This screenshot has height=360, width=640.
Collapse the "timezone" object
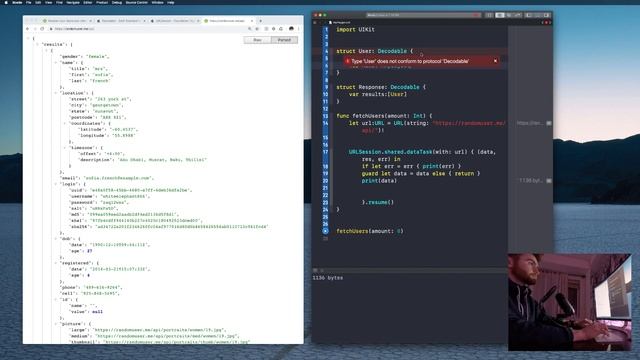pyautogui.click(x=64, y=148)
